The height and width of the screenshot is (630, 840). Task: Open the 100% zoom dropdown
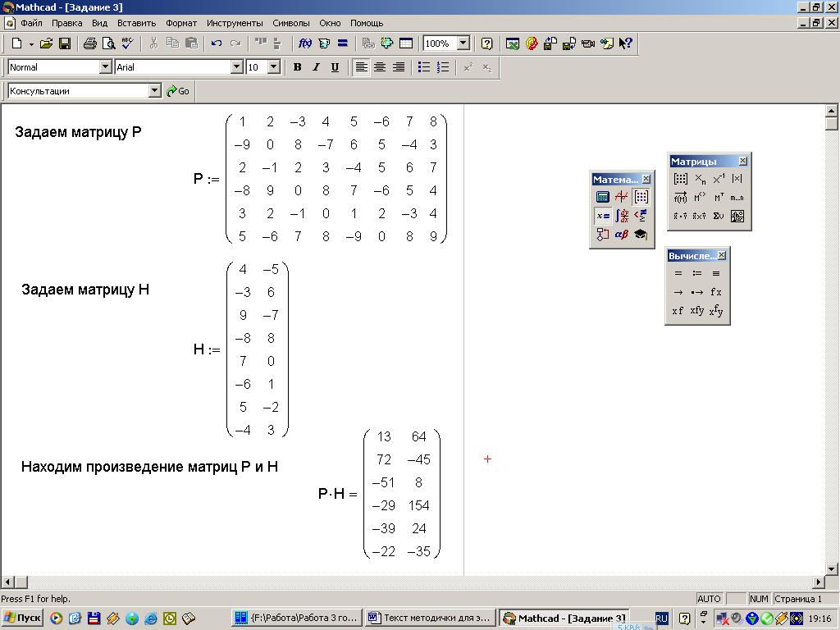[x=463, y=43]
